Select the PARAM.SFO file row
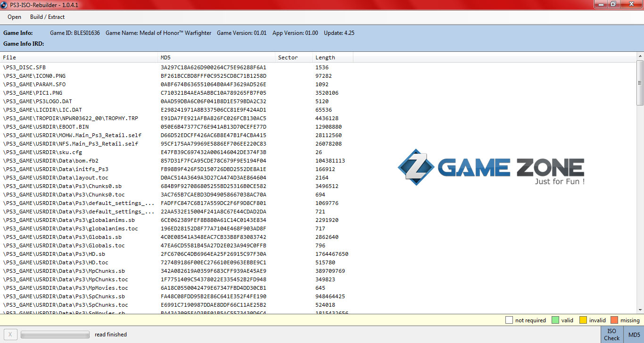644x343 pixels. (34, 84)
